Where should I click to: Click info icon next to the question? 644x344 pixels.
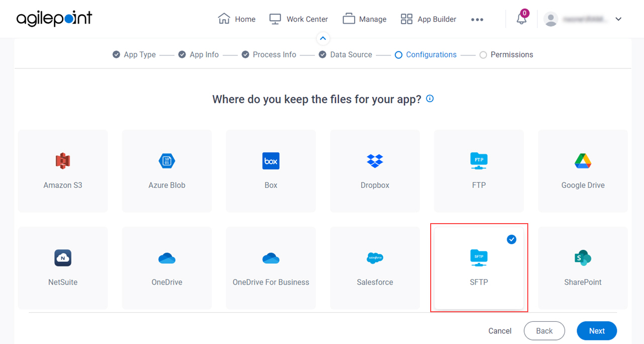[x=430, y=99]
